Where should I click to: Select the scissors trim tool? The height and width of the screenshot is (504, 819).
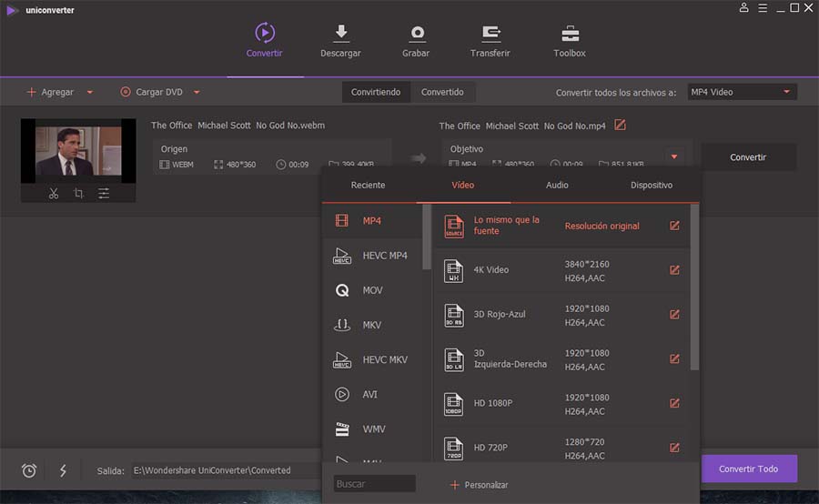(x=54, y=194)
